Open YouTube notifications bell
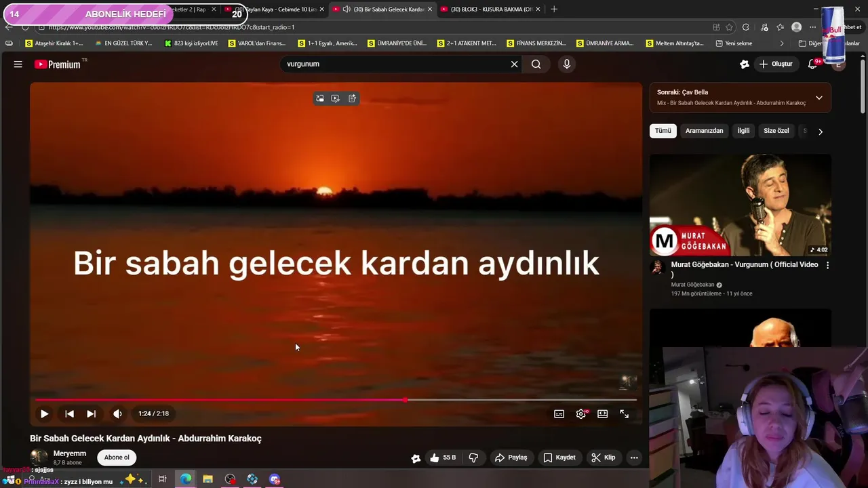Screen dimensions: 868x488 [812, 64]
